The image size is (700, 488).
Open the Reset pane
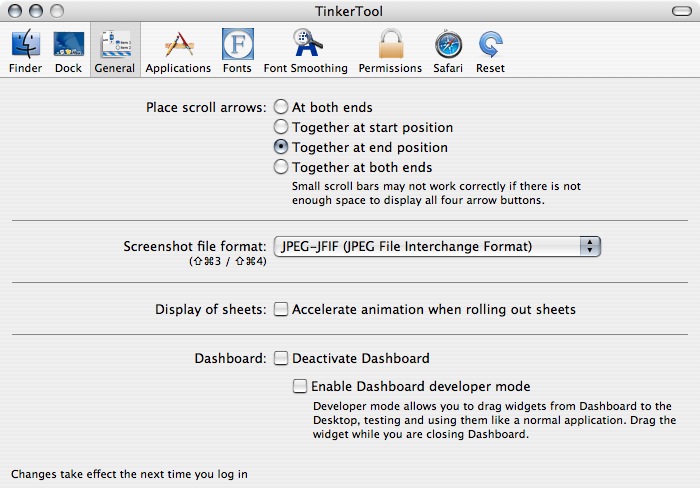coord(490,50)
